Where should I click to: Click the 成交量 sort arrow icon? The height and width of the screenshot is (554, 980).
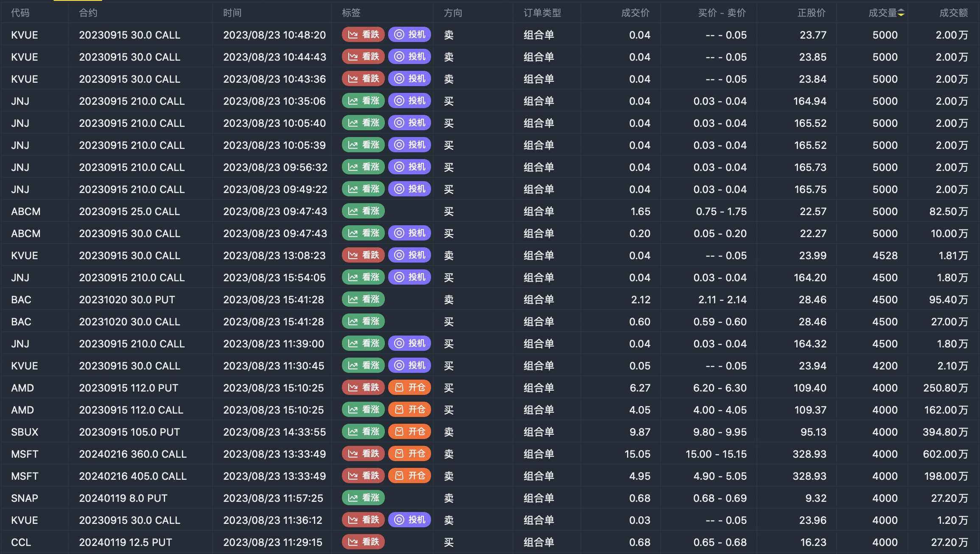[x=901, y=13]
